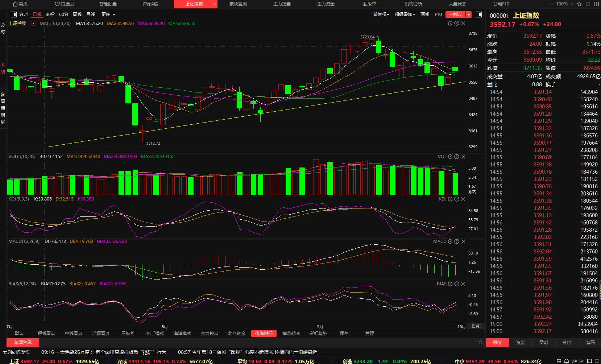Viewport: 601px width, 364px height.
Task: Close the MACD indicator panel
Action: [463, 241]
